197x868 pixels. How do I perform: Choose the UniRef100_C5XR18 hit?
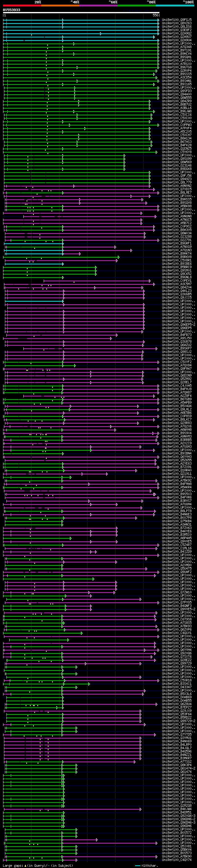[x=176, y=681]
